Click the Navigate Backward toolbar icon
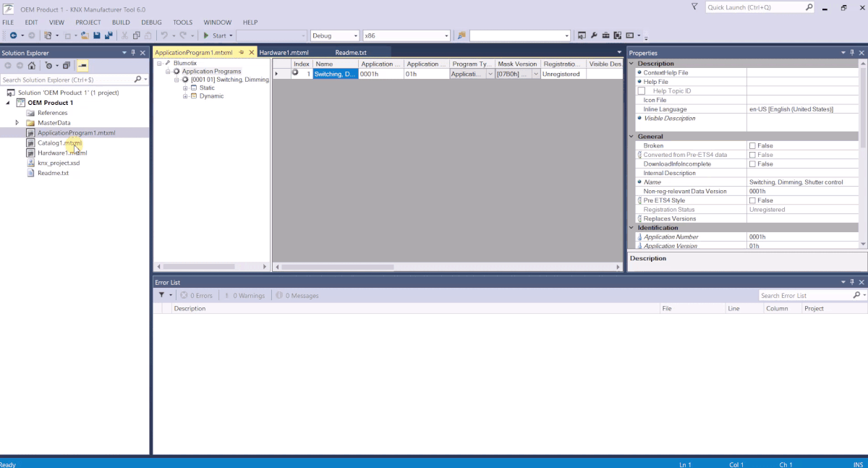868x468 pixels. (14, 35)
